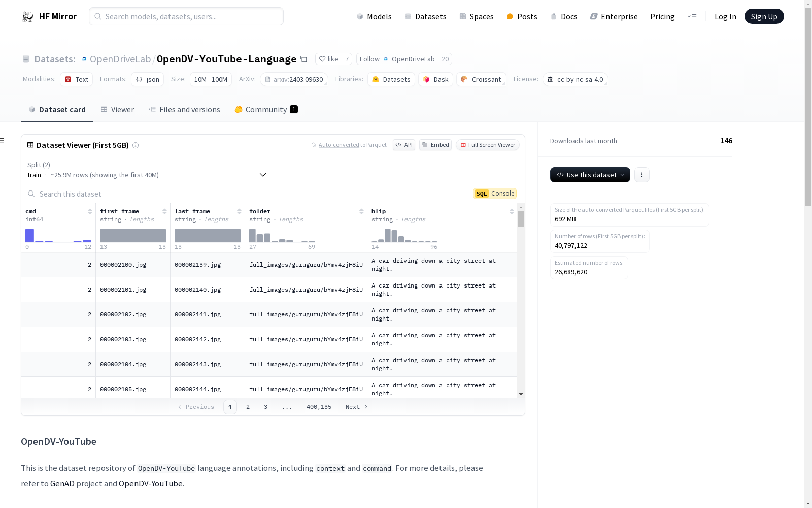
Task: Open the SQL Console
Action: [495, 194]
